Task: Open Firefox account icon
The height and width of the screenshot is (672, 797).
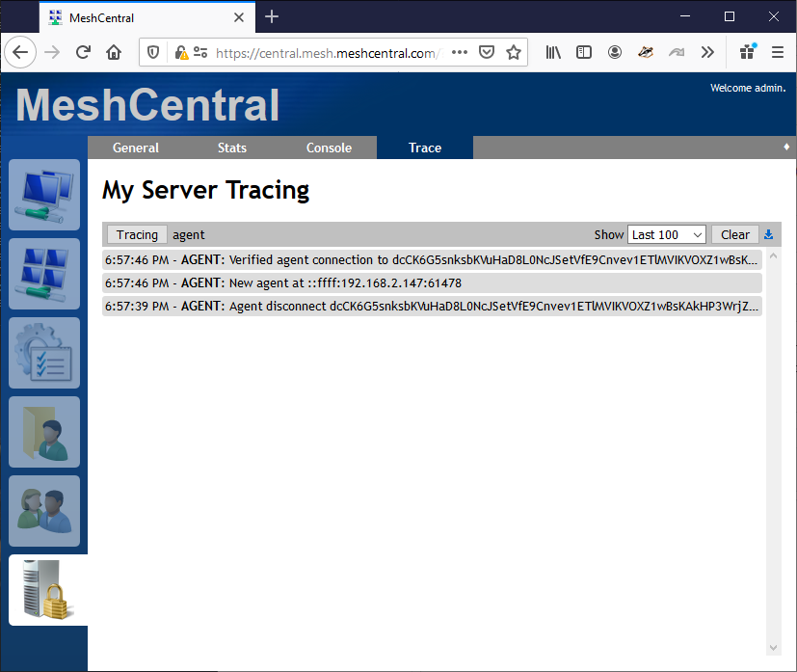Action: 615,52
